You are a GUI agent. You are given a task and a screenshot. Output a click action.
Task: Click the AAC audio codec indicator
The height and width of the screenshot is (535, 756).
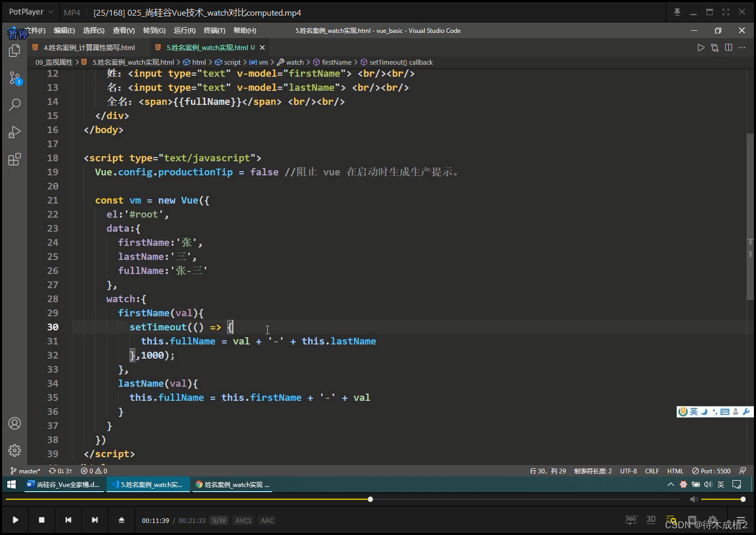[267, 520]
